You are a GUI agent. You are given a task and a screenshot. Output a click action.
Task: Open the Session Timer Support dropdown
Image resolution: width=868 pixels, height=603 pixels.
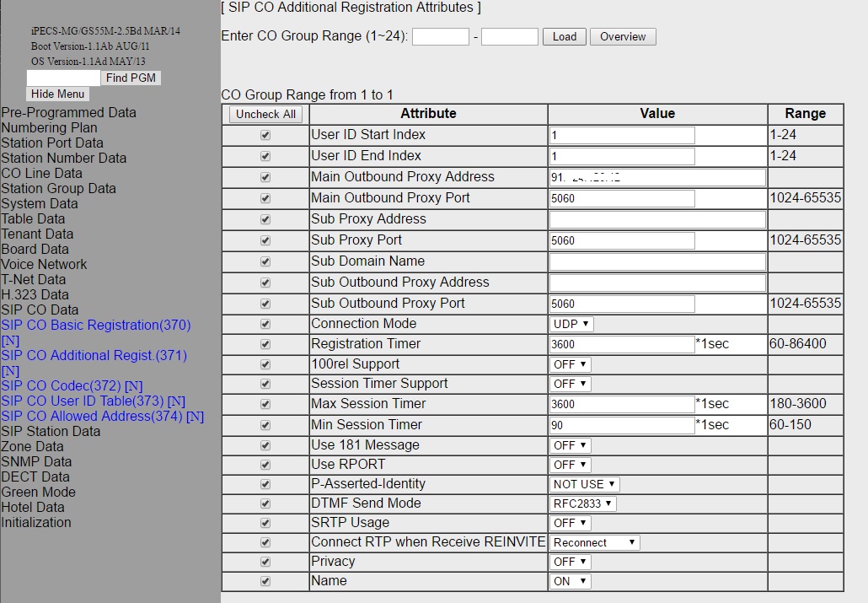[x=571, y=384]
